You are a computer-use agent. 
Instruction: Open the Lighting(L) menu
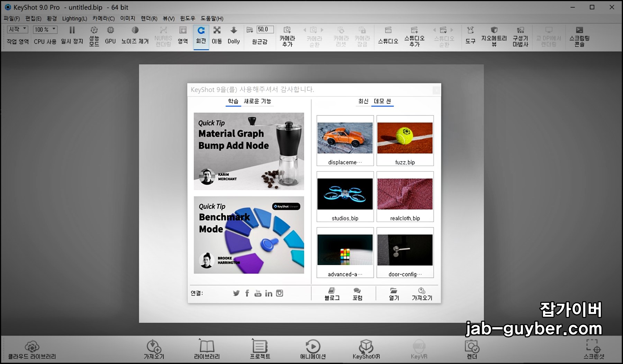[x=74, y=18]
